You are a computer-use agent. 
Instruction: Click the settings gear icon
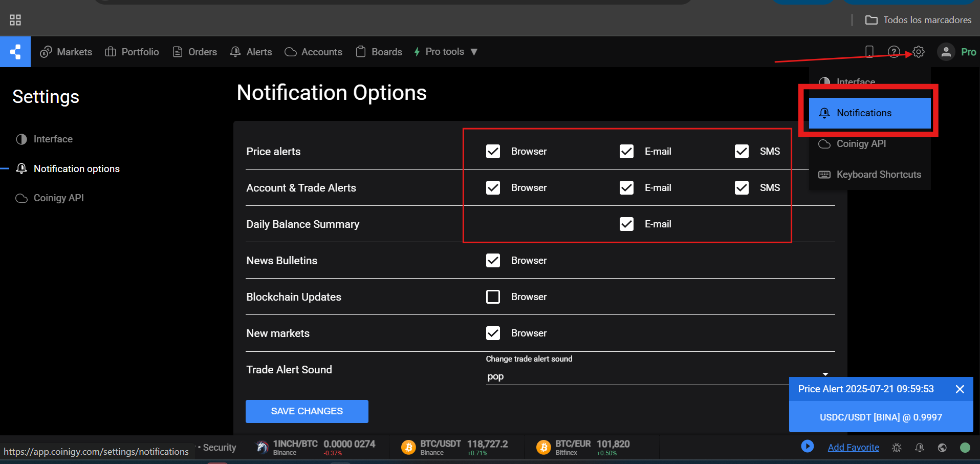(x=919, y=52)
